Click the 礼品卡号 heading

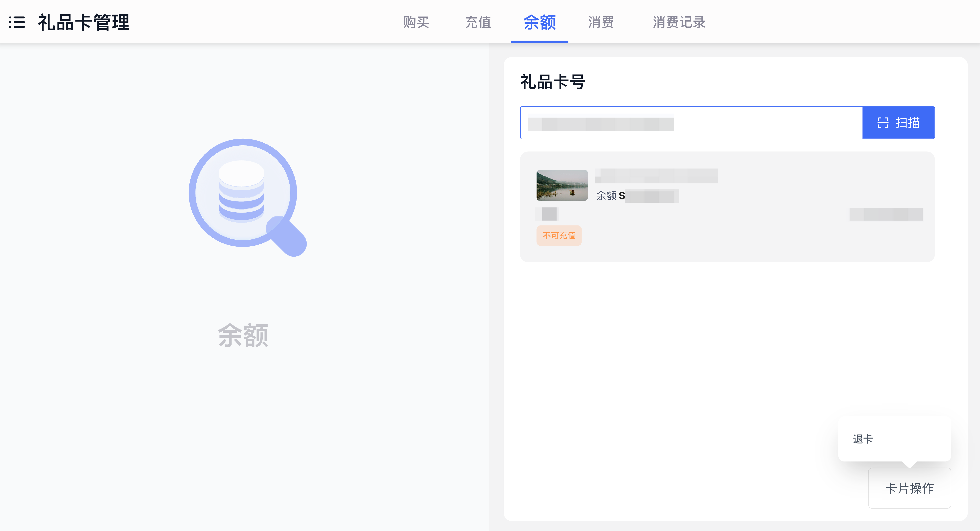(552, 82)
